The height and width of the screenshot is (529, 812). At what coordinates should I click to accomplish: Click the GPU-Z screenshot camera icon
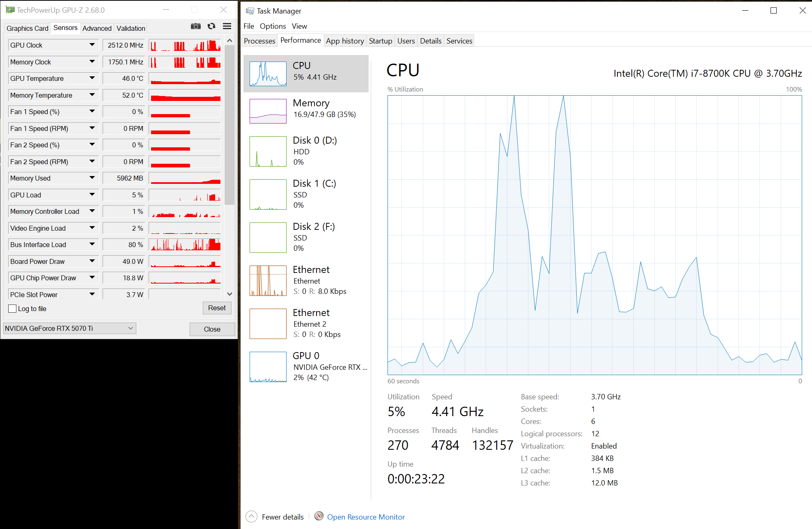click(x=196, y=26)
